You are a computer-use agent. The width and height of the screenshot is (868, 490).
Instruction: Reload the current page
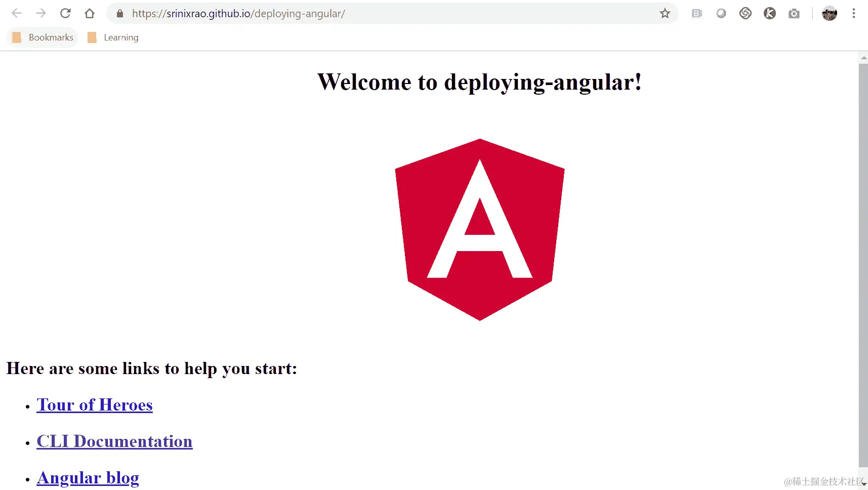[65, 14]
